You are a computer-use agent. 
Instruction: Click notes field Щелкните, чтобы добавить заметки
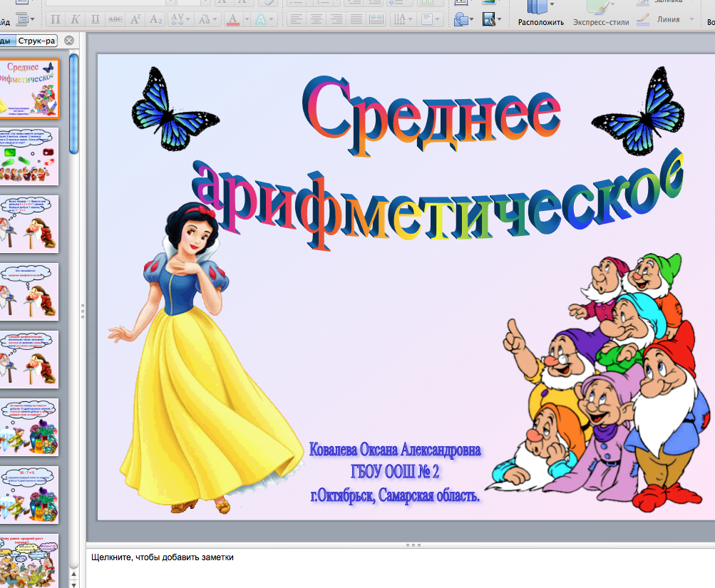point(163,557)
